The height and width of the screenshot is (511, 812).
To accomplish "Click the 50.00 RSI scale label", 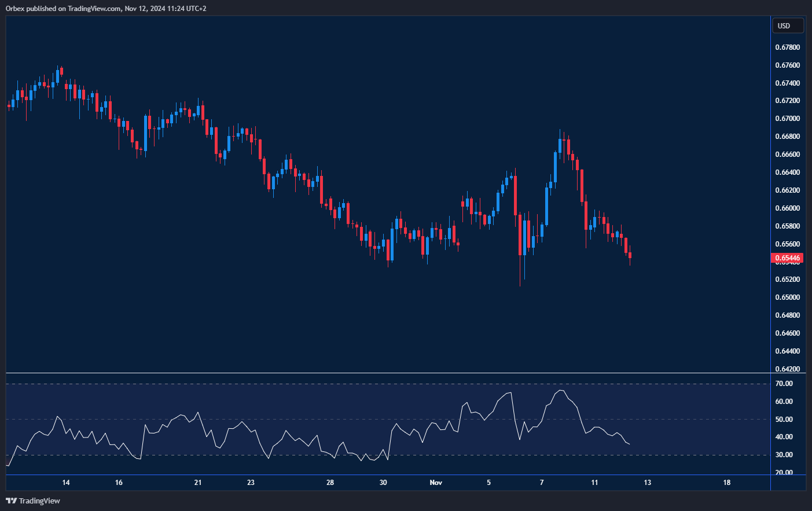I will (784, 420).
